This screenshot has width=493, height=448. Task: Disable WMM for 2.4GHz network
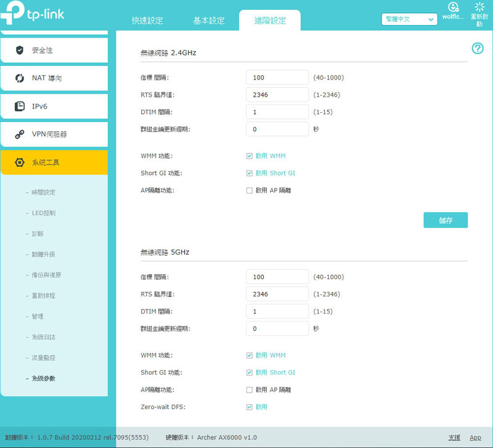pyautogui.click(x=250, y=156)
